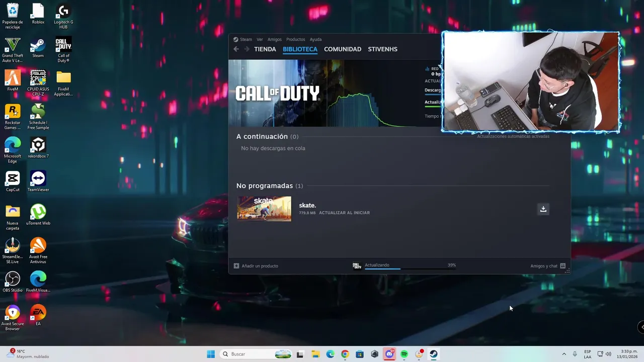
Task: Open the Amigos menu in Steam
Action: coord(275,39)
